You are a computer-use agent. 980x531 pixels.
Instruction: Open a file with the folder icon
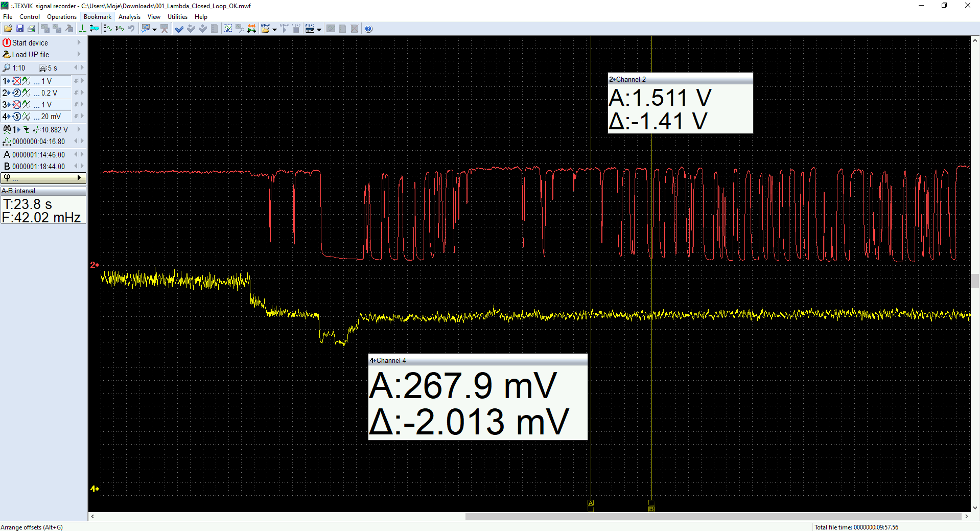(x=8, y=29)
